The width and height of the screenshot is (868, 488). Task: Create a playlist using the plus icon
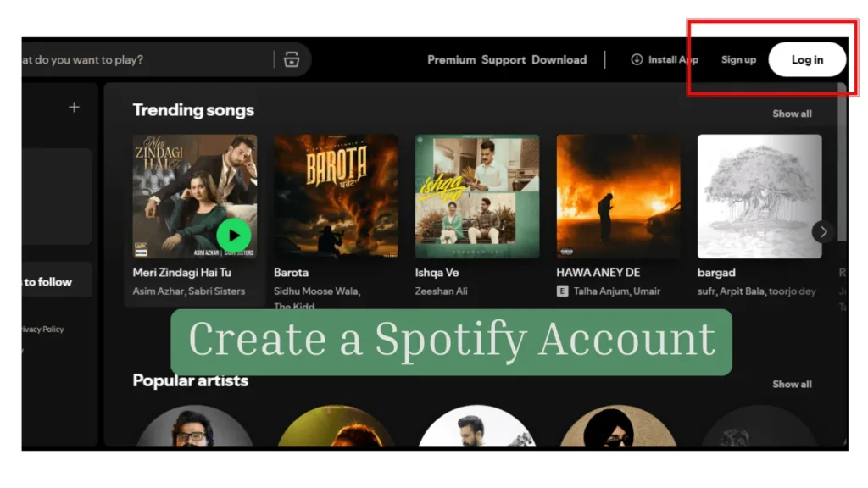(74, 108)
